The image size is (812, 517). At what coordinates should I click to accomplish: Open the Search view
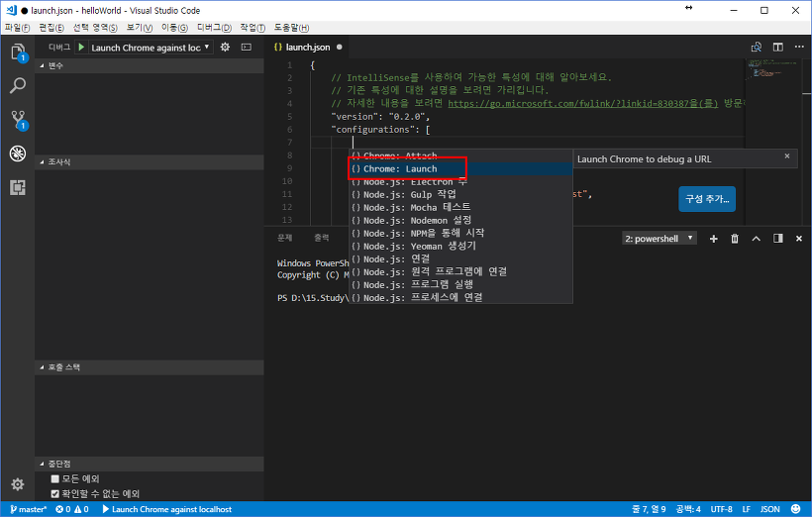click(x=18, y=85)
